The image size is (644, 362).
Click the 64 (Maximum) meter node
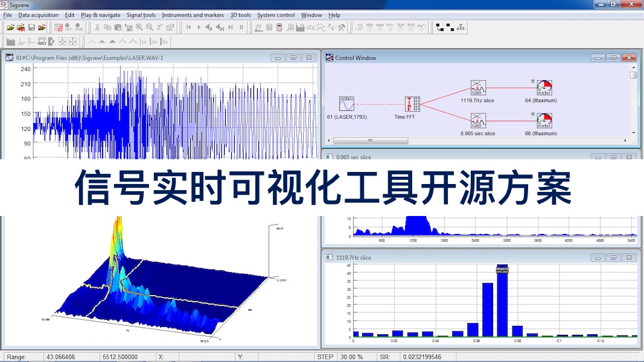coord(544,88)
